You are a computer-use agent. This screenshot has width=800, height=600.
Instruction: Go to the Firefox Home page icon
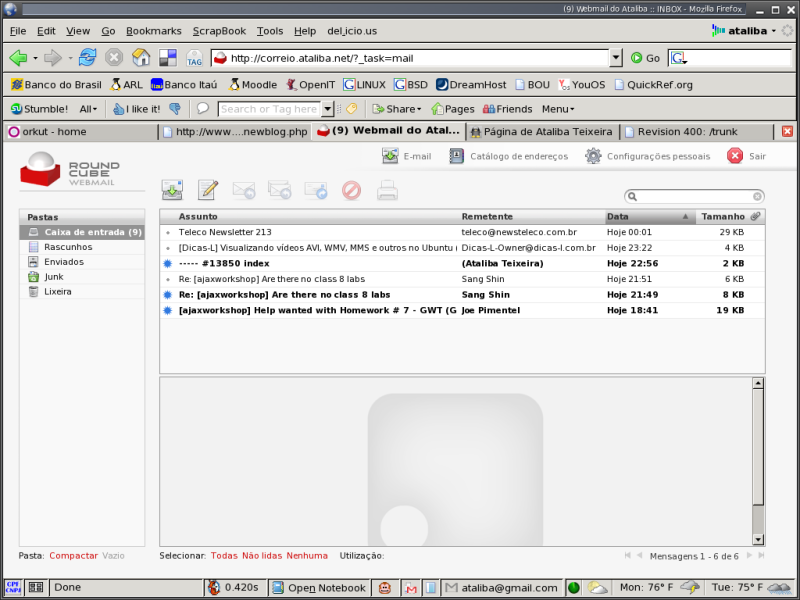pos(141,57)
